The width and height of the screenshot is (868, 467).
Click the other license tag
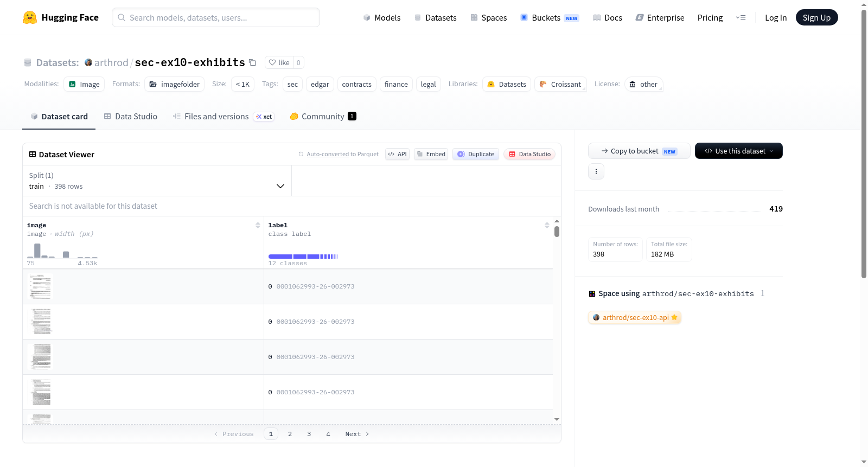(644, 84)
